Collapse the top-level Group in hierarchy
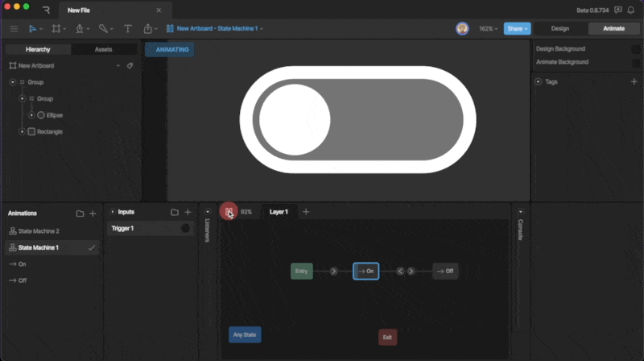Image resolution: width=644 pixels, height=361 pixels. (13, 82)
